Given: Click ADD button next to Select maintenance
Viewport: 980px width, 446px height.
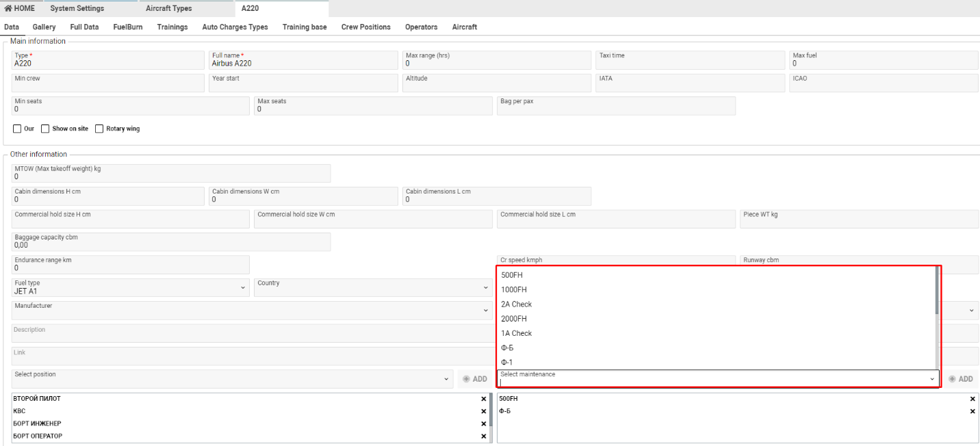Looking at the screenshot, I should tap(960, 379).
